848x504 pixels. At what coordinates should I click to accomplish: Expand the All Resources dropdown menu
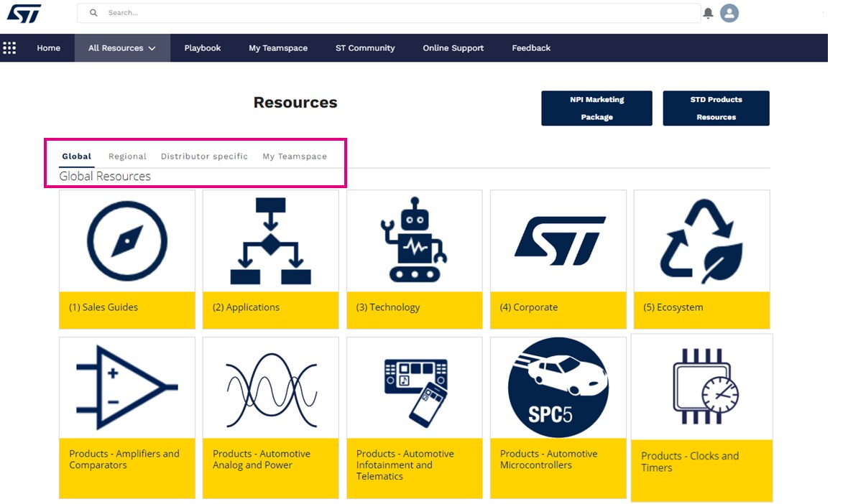(122, 48)
